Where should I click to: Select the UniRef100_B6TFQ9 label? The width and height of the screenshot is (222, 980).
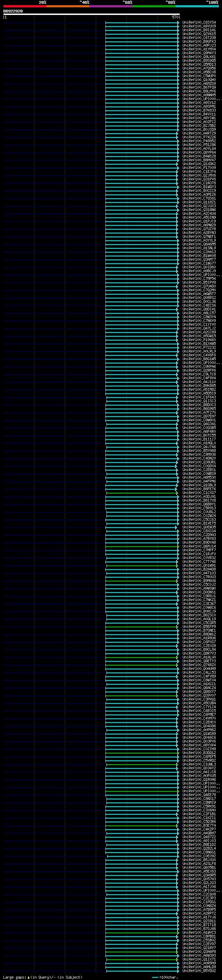pos(199,88)
